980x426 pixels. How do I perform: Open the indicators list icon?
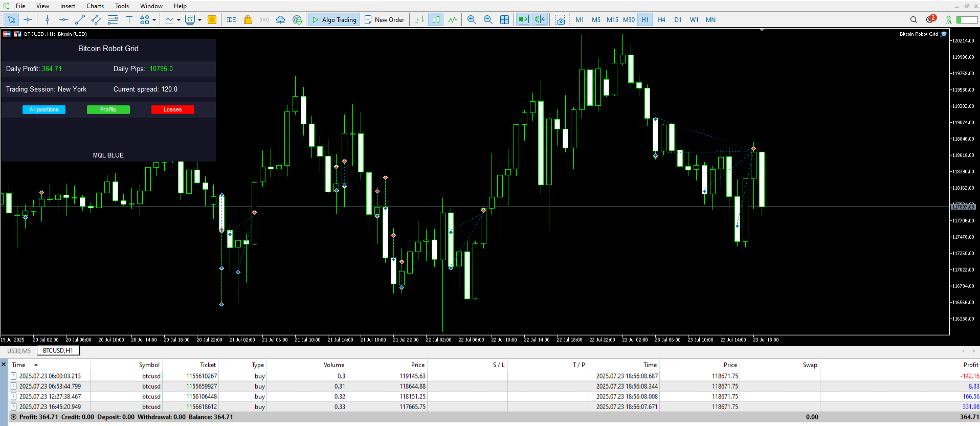tap(169, 20)
